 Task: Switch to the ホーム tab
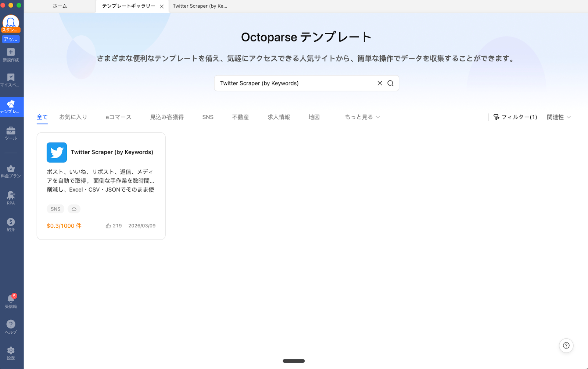coord(60,6)
